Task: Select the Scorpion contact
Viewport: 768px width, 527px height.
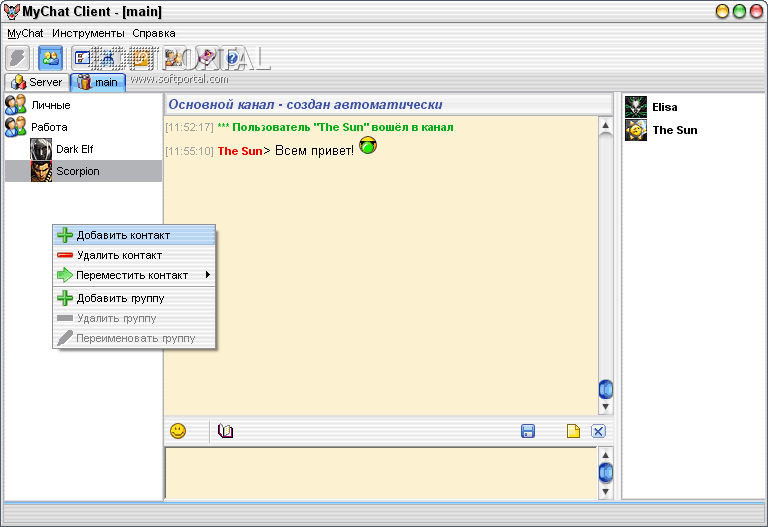Action: [x=83, y=171]
